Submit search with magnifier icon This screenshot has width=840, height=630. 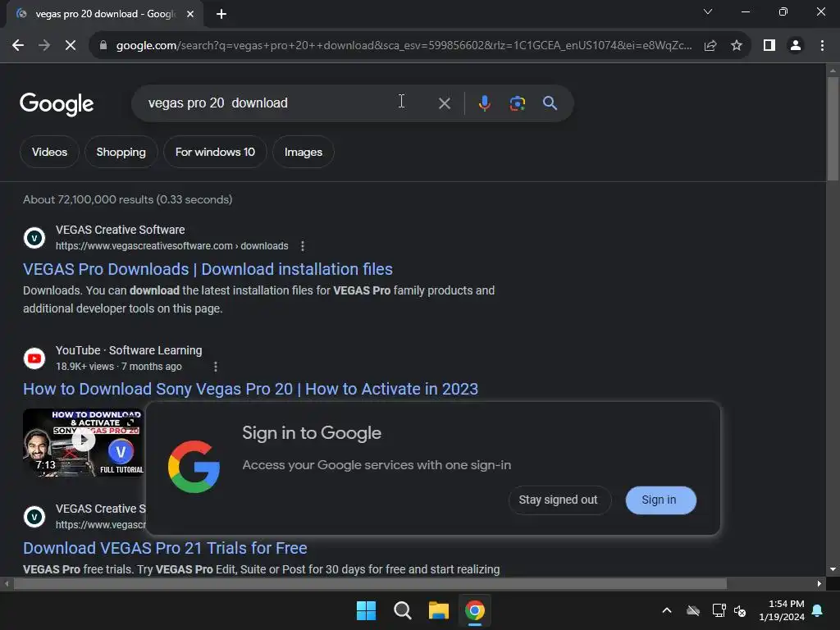tap(550, 103)
